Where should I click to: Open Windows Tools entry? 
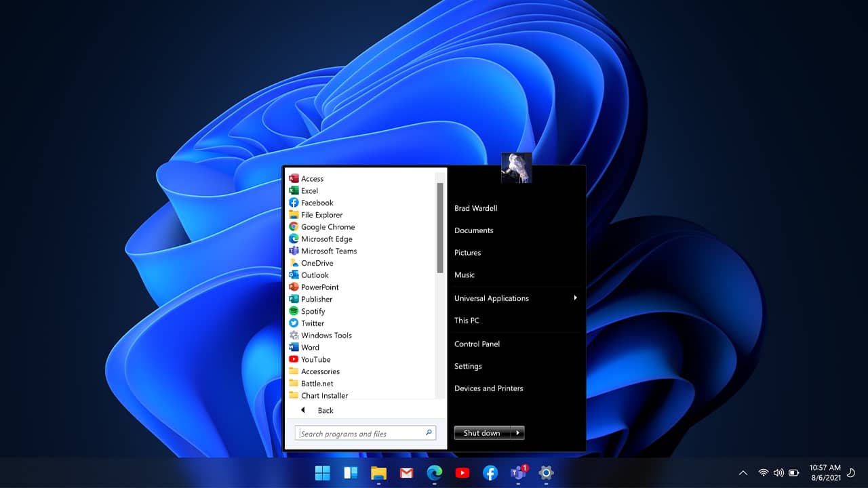tap(320, 335)
